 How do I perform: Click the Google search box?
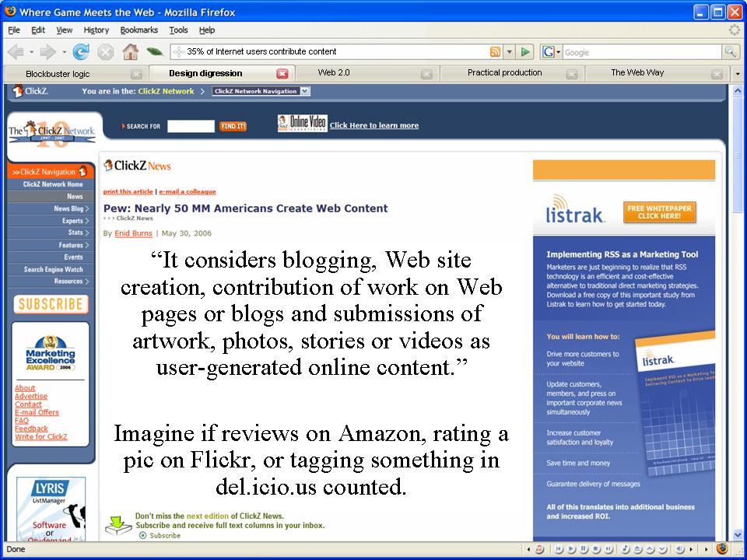642,52
